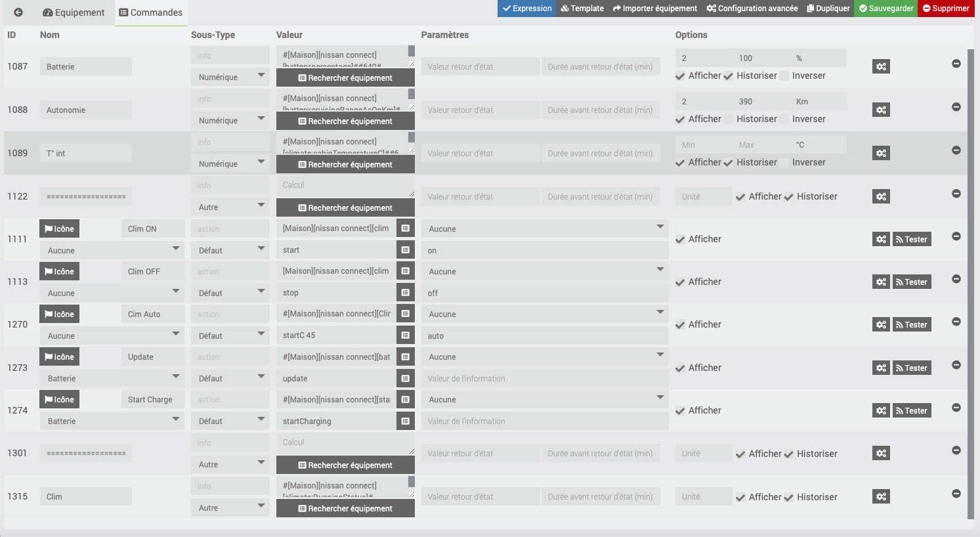This screenshot has height=537, width=980.
Task: Open gear settings for Clim OFF command
Action: [881, 282]
